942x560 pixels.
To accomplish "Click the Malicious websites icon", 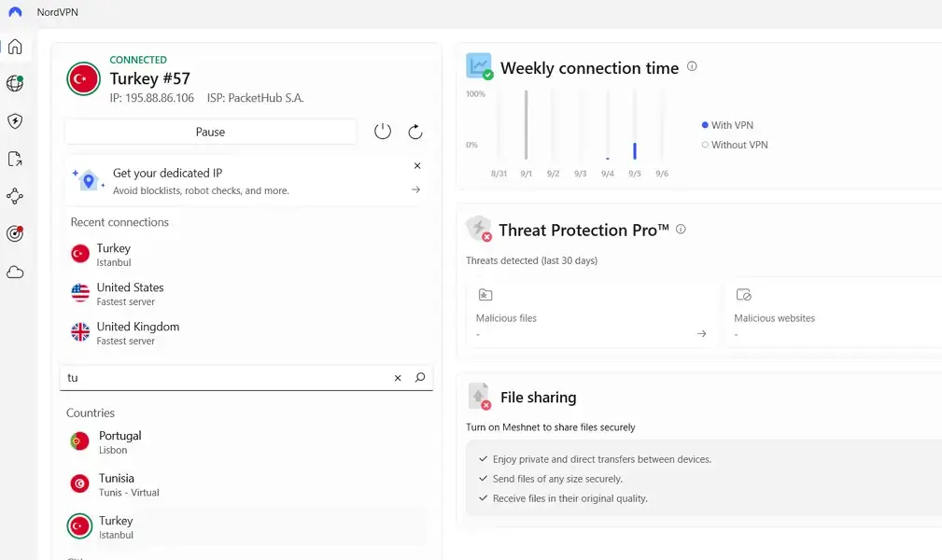I will coord(744,294).
